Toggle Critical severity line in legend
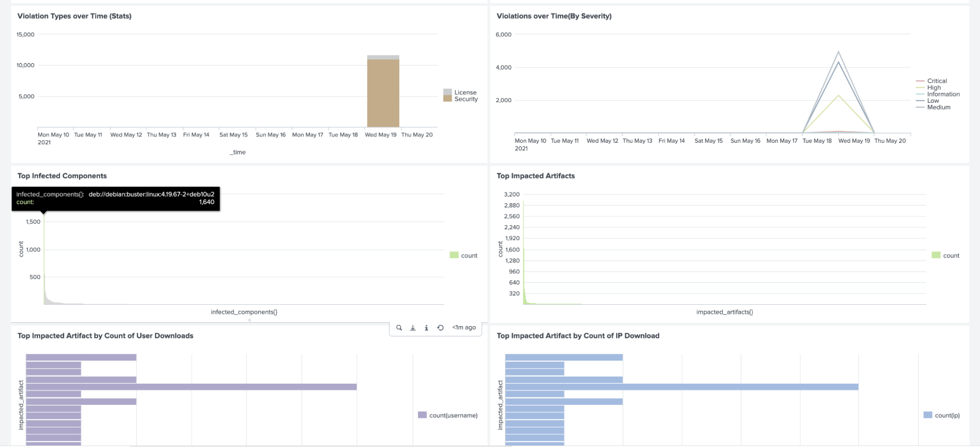The height and width of the screenshot is (447, 980). click(936, 81)
